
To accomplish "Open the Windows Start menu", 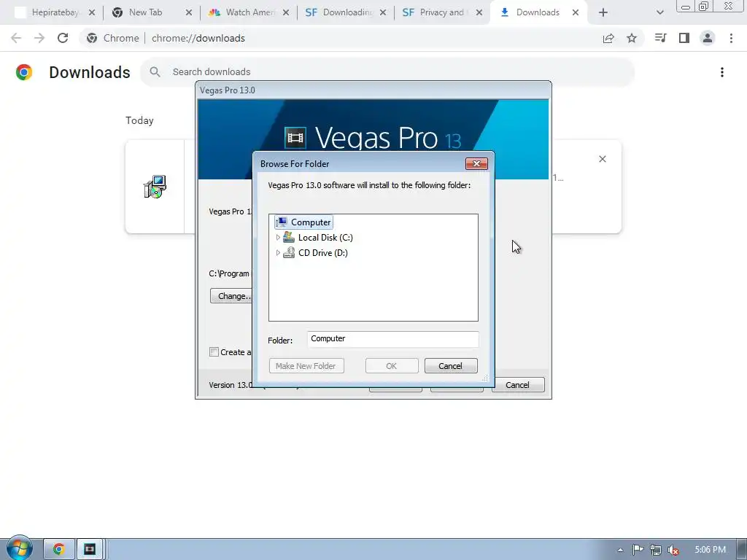I will coord(19,548).
